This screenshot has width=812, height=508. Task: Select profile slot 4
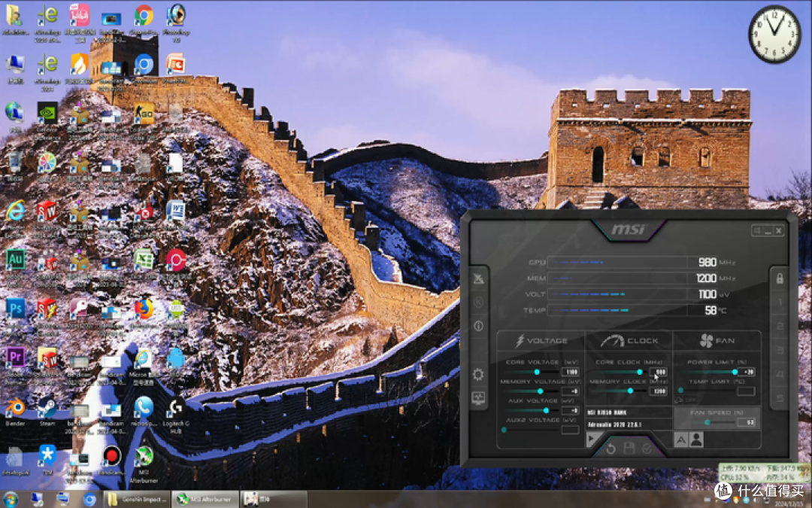(780, 374)
